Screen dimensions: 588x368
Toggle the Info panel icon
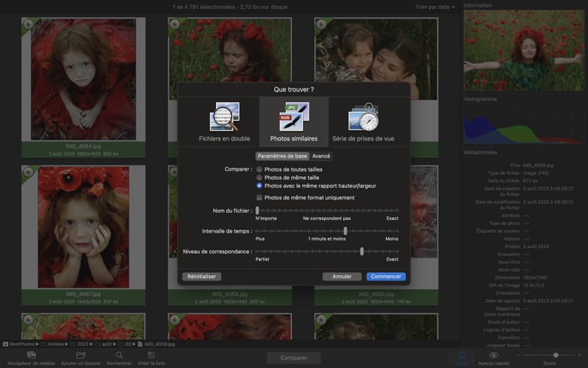(x=462, y=355)
